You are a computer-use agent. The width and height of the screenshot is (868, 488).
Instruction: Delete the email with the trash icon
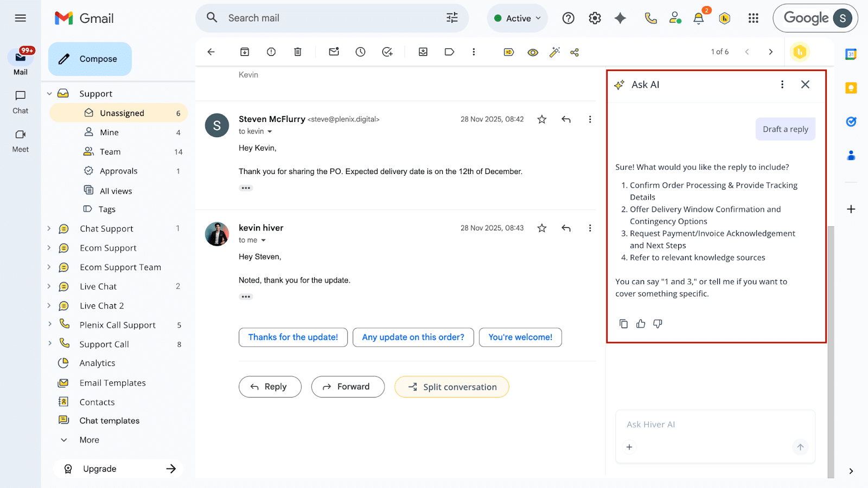coord(298,52)
